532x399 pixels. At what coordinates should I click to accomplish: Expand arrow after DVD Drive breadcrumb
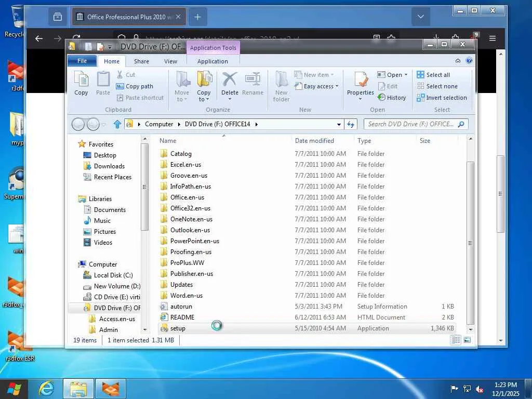(x=257, y=124)
